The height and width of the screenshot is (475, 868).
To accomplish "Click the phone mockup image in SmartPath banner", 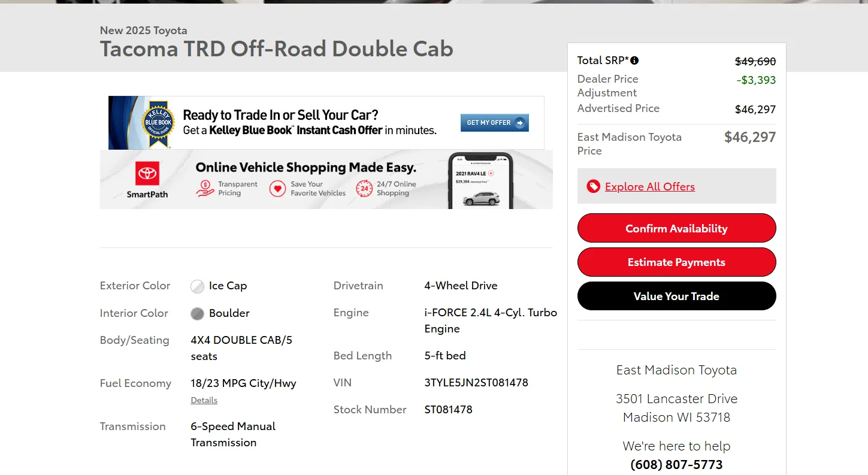I will [480, 181].
